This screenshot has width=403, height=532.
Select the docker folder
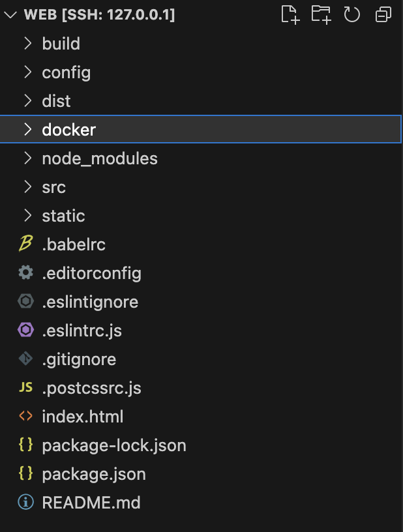[68, 130]
